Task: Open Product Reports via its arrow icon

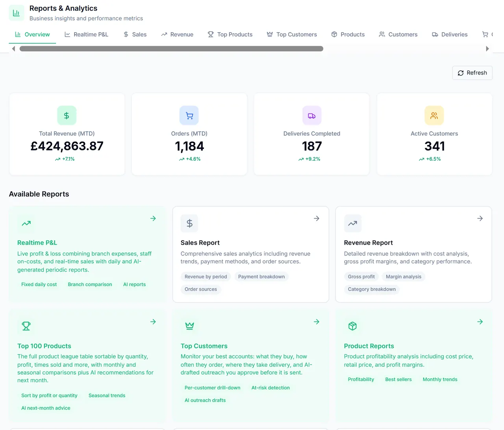Action: point(480,322)
